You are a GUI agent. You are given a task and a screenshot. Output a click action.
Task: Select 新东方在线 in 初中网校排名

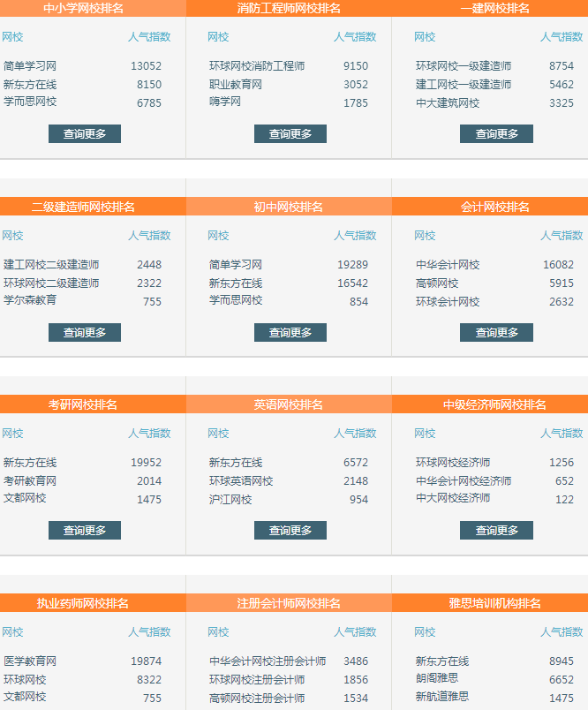(x=236, y=283)
